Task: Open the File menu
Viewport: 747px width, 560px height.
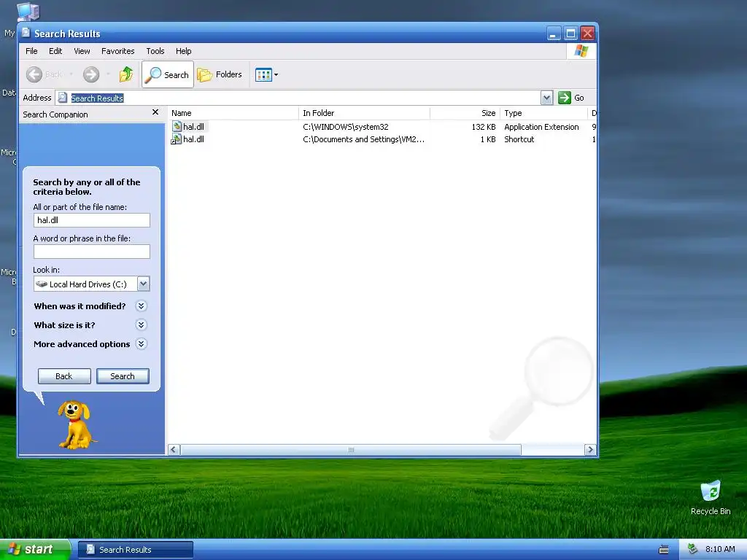Action: click(x=31, y=51)
